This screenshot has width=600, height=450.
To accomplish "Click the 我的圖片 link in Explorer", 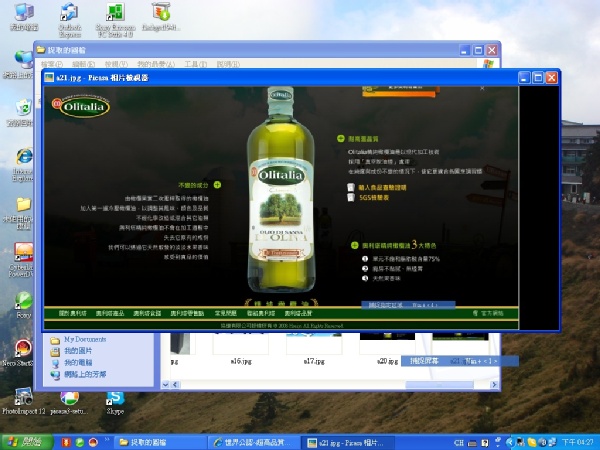I will [x=78, y=351].
